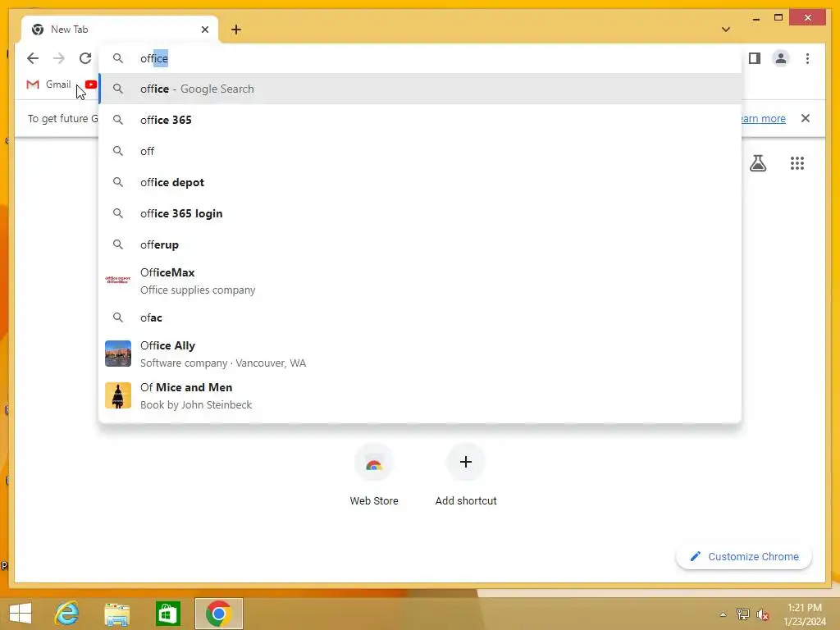The image size is (840, 630).
Task: Click the Office Ally photo thumbnail
Action: (x=118, y=354)
